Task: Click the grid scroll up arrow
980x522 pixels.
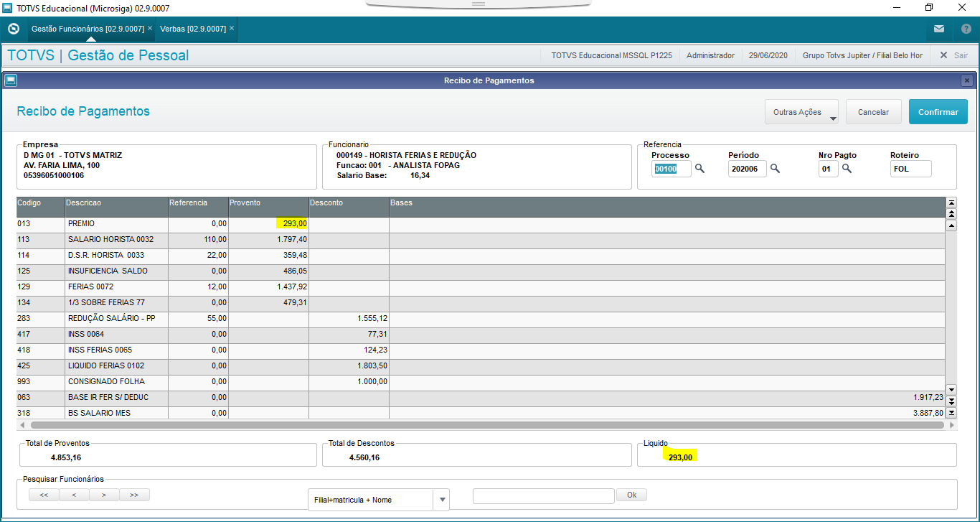Action: pos(951,225)
